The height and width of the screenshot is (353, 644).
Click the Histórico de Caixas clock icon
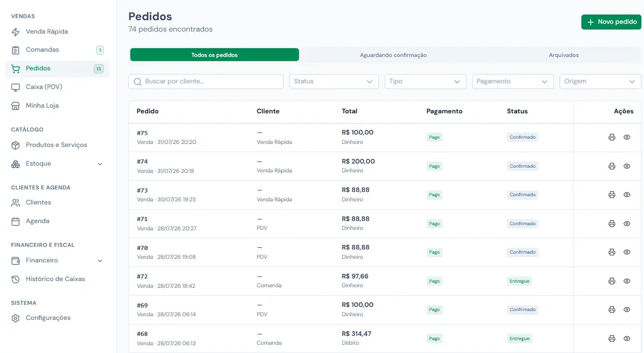point(16,279)
